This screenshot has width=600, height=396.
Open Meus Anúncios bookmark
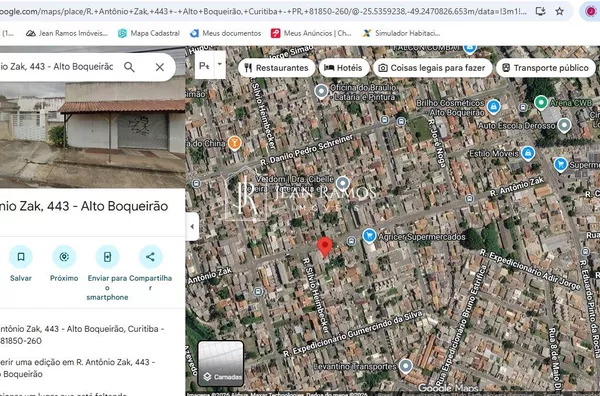pyautogui.click(x=311, y=33)
